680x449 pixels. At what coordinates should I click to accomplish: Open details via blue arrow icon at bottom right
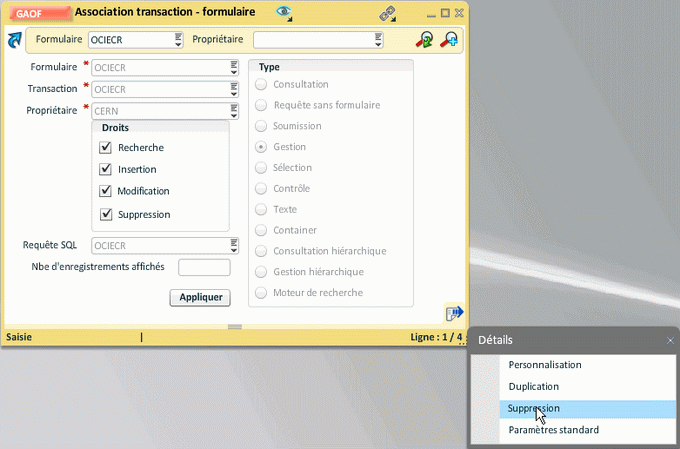point(454,313)
